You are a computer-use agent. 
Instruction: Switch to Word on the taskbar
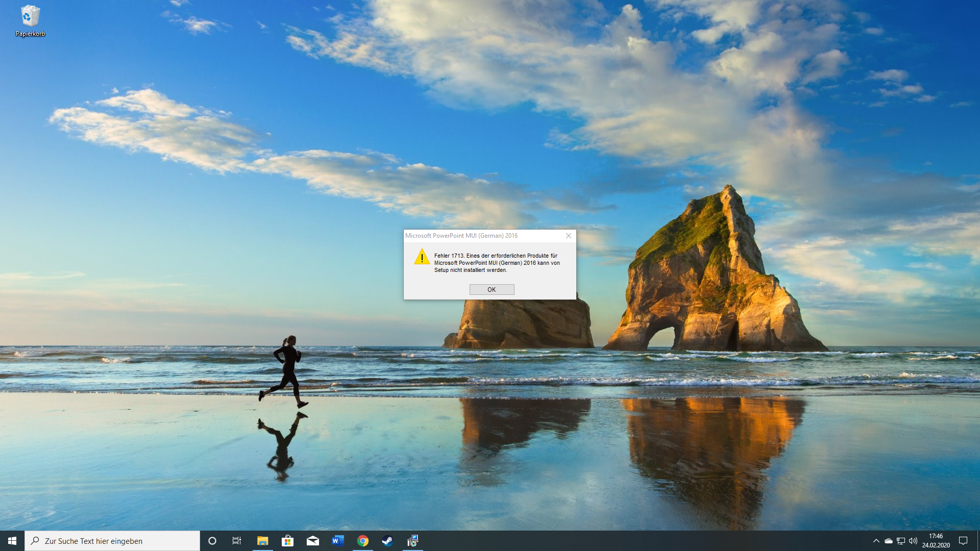pyautogui.click(x=337, y=541)
